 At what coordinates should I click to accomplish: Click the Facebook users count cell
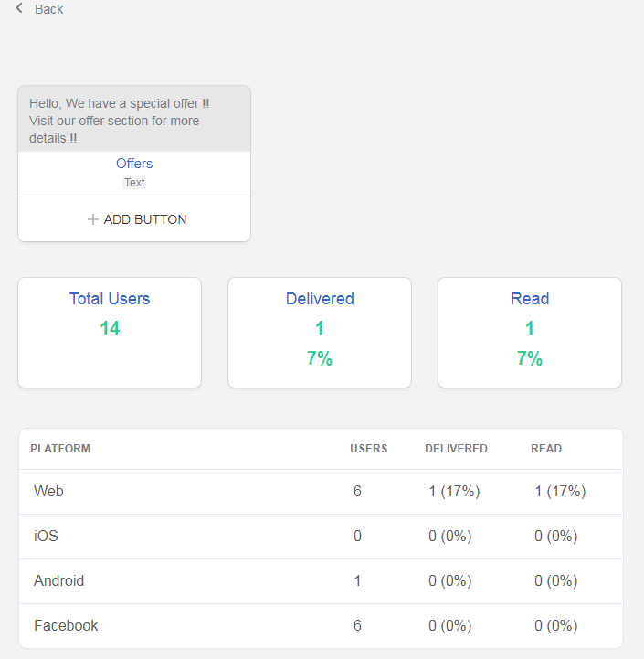point(357,626)
